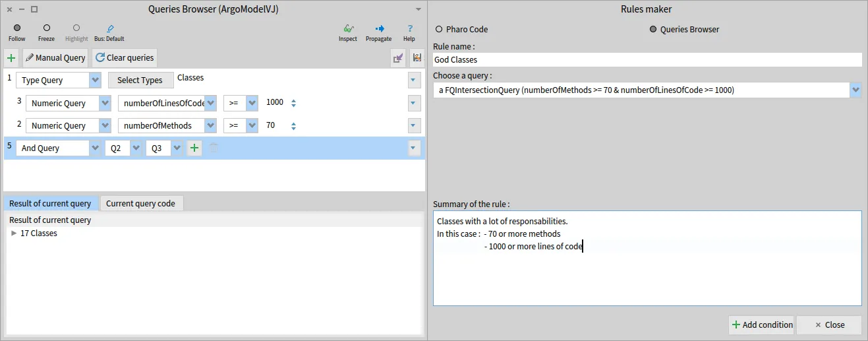Click Close button in Rules maker
Viewport: 868px width, 341px height.
(829, 325)
